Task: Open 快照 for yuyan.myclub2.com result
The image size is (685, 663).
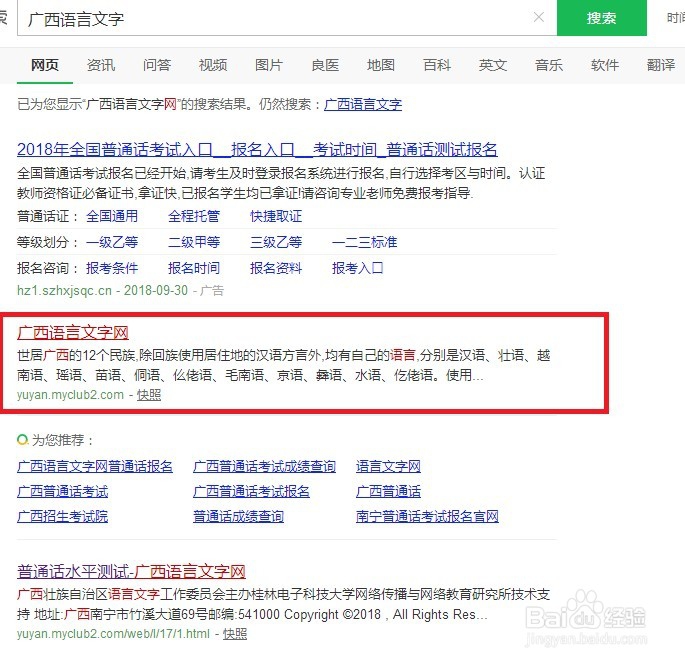Action: (x=149, y=395)
